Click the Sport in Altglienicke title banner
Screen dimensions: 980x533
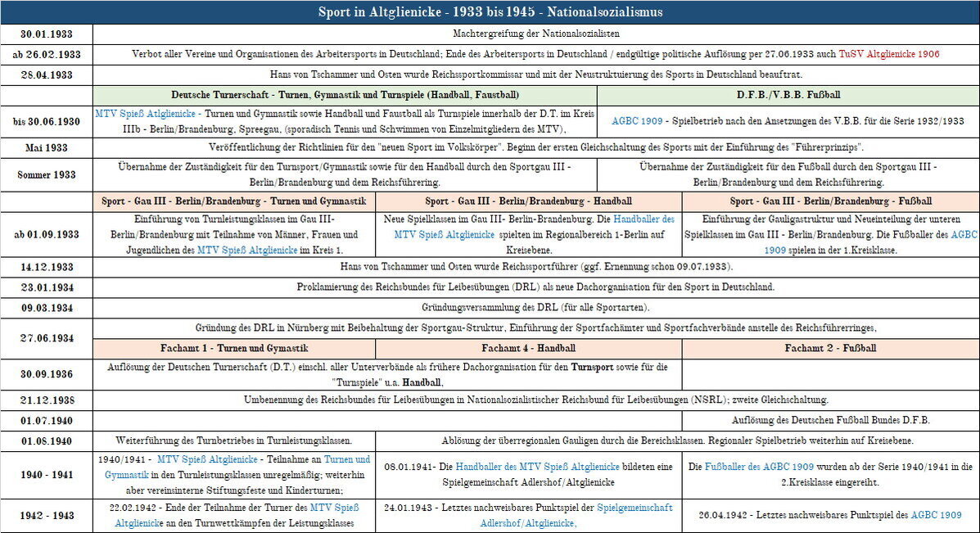[490, 11]
